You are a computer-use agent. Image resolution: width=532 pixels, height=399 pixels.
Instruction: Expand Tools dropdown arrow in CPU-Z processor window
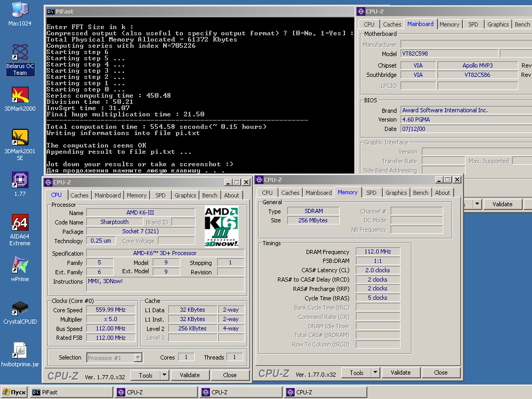164,375
